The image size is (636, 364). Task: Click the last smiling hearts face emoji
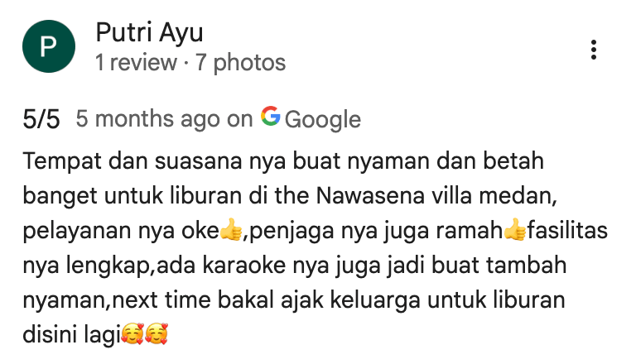[157, 333]
